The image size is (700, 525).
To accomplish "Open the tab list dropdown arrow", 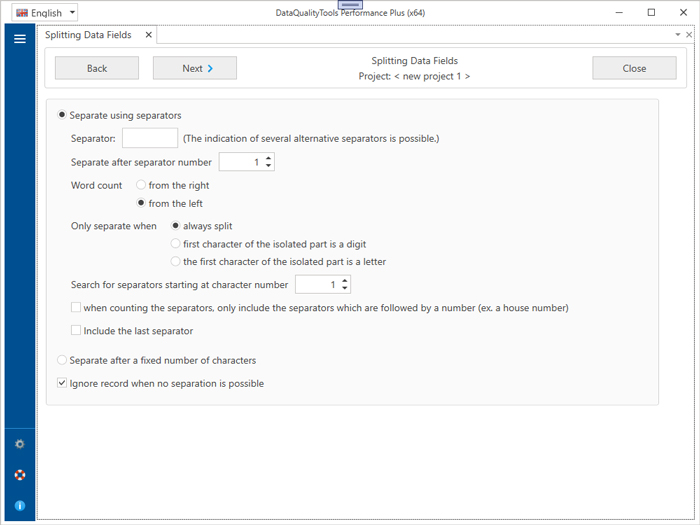I will (678, 34).
